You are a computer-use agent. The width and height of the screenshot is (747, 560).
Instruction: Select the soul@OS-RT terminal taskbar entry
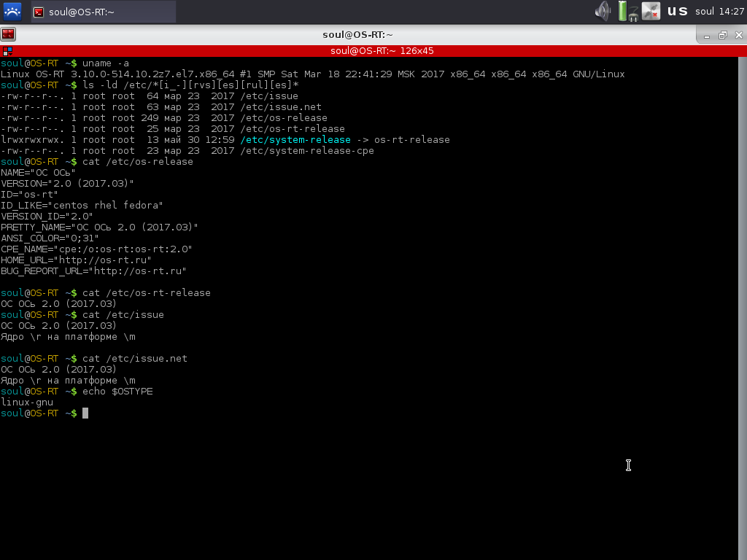click(104, 12)
